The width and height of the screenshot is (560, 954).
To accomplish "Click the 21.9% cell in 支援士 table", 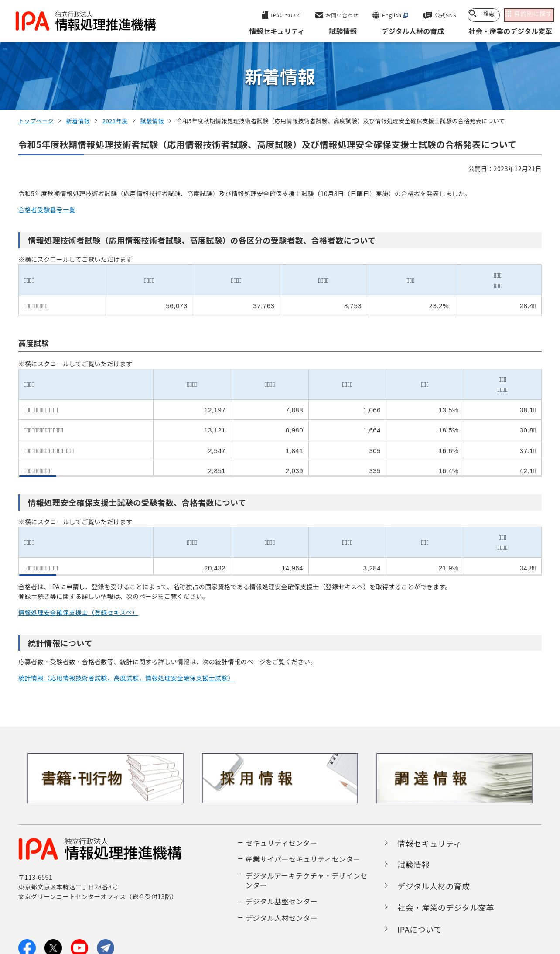I will [425, 567].
